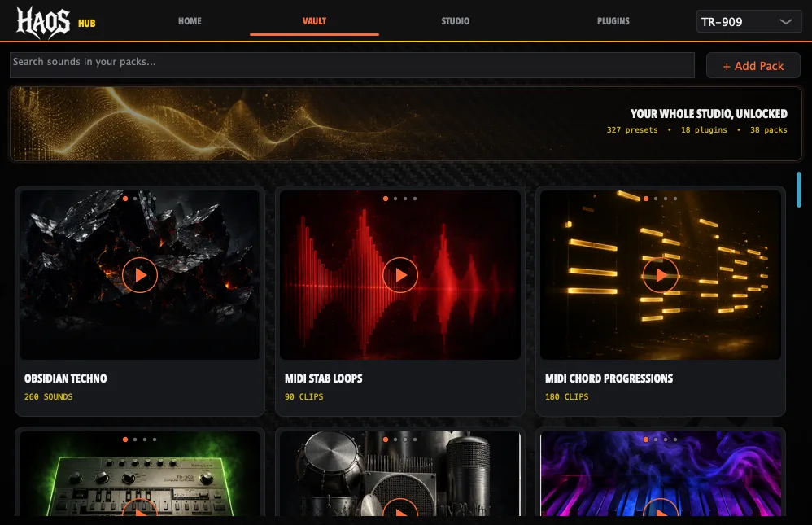Open the TR-909 dropdown menu
812x525 pixels.
749,22
